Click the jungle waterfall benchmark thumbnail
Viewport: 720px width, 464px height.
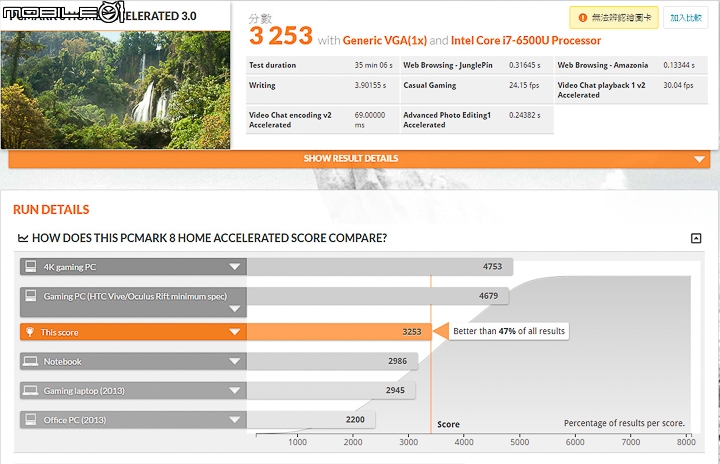click(x=115, y=90)
